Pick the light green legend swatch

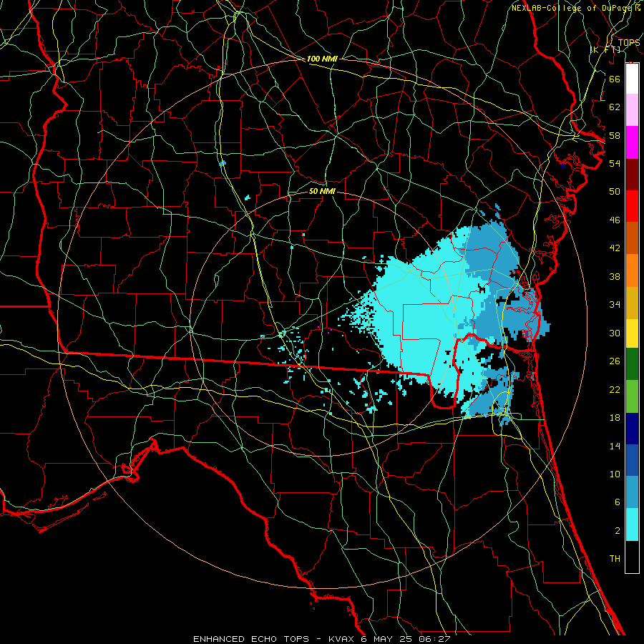click(632, 396)
